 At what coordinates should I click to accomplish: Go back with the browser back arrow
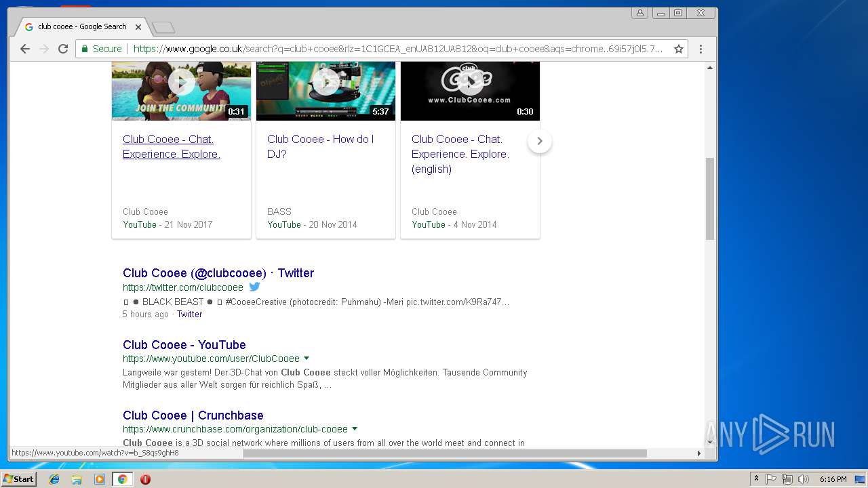25,49
